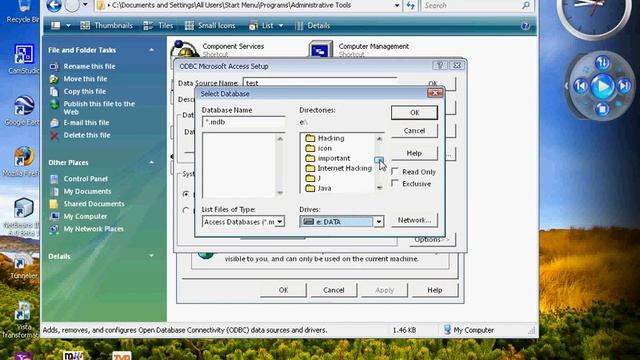Click OK in ODBC Administrator window
The height and width of the screenshot is (360, 640).
coord(283,290)
